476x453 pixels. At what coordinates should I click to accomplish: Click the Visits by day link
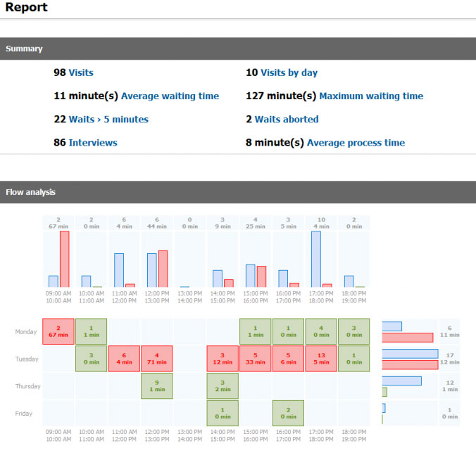point(289,72)
